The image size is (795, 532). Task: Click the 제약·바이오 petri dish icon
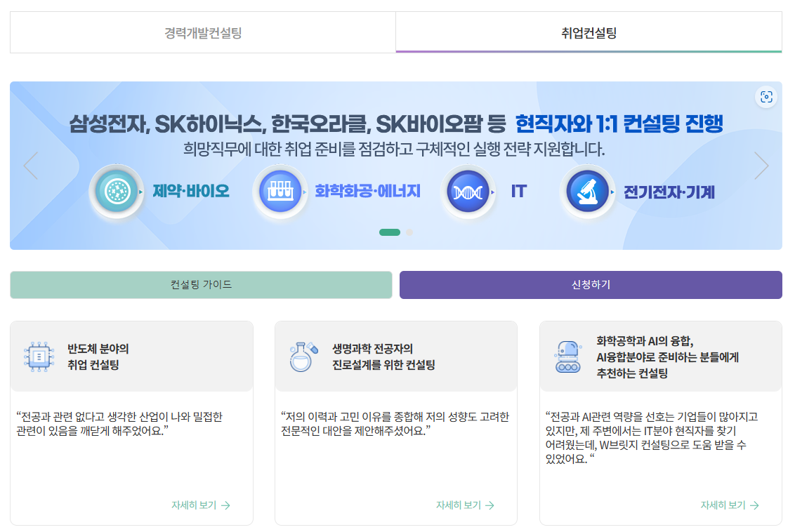pyautogui.click(x=117, y=192)
